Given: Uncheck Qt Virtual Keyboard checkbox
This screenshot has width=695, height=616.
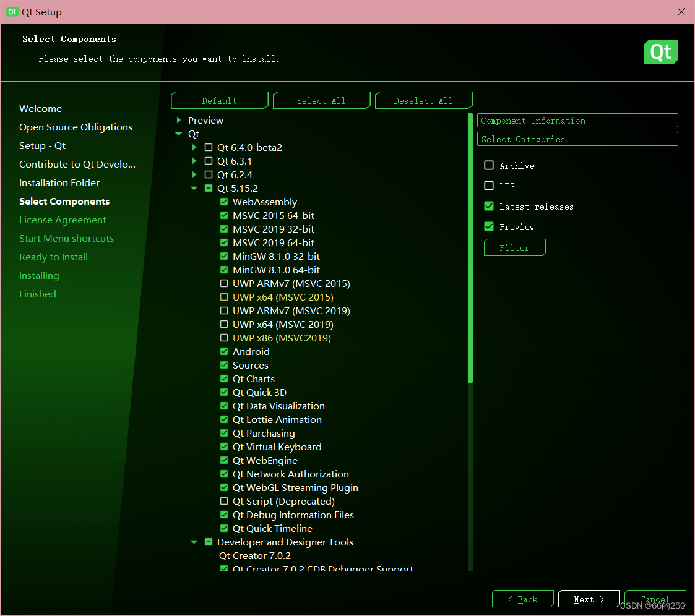Looking at the screenshot, I should point(224,447).
